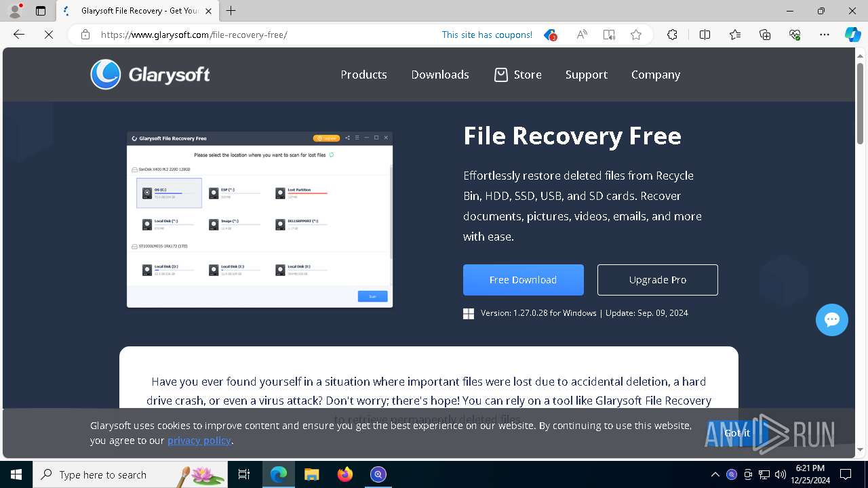
Task: Click the Upgrade Pro button
Action: pyautogui.click(x=658, y=280)
